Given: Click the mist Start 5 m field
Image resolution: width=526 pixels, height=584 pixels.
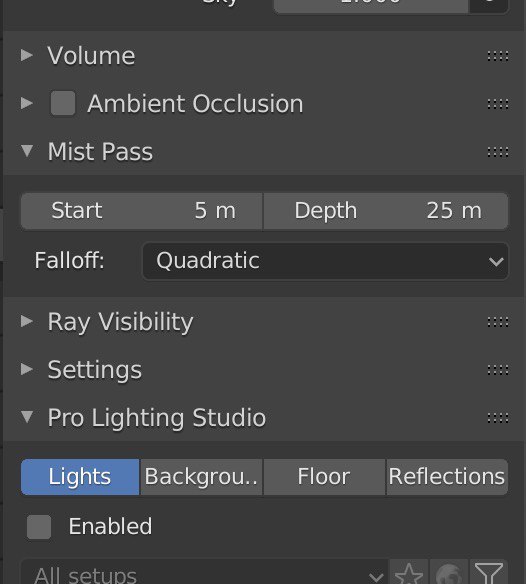Looking at the screenshot, I should 142,211.
